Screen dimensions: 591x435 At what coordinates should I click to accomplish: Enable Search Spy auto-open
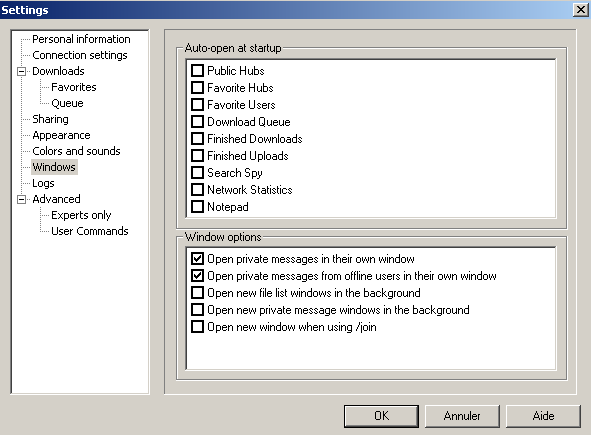point(197,172)
